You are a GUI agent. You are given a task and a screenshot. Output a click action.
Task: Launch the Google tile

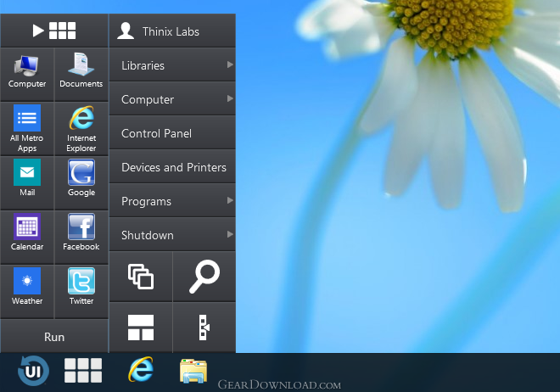click(81, 182)
